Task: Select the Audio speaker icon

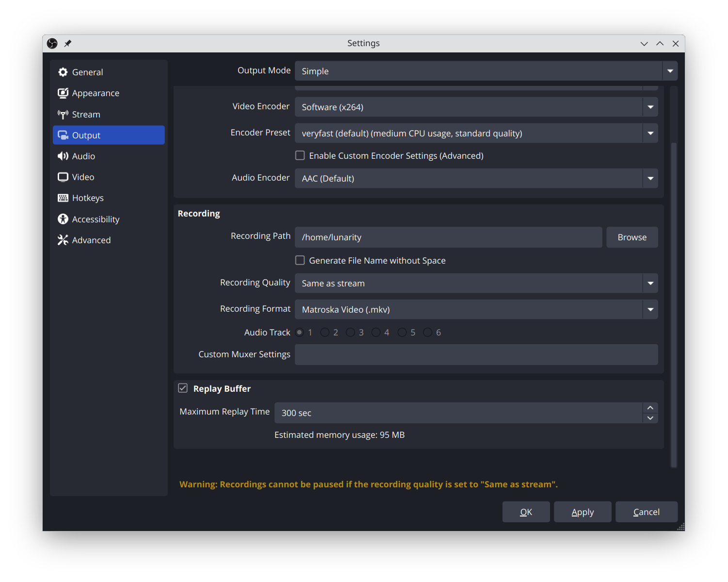Action: [63, 156]
